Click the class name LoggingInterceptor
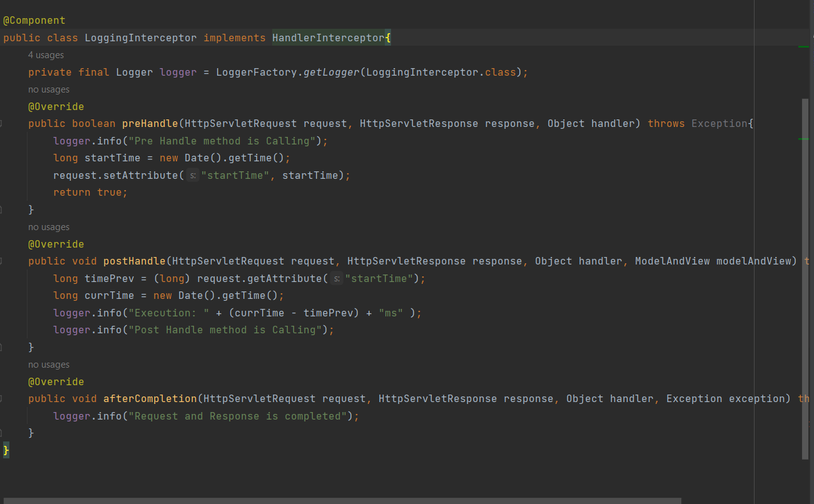Screen dimensions: 814x504 140,38
